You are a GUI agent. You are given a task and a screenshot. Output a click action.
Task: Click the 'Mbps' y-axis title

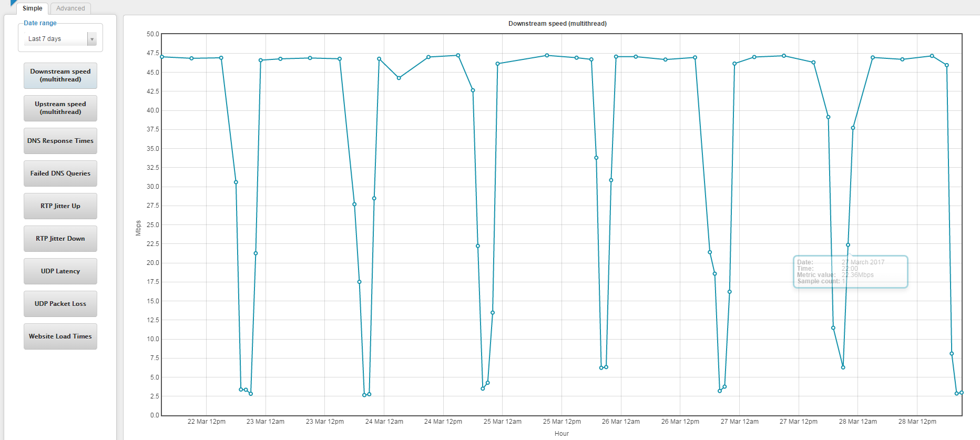coord(138,228)
